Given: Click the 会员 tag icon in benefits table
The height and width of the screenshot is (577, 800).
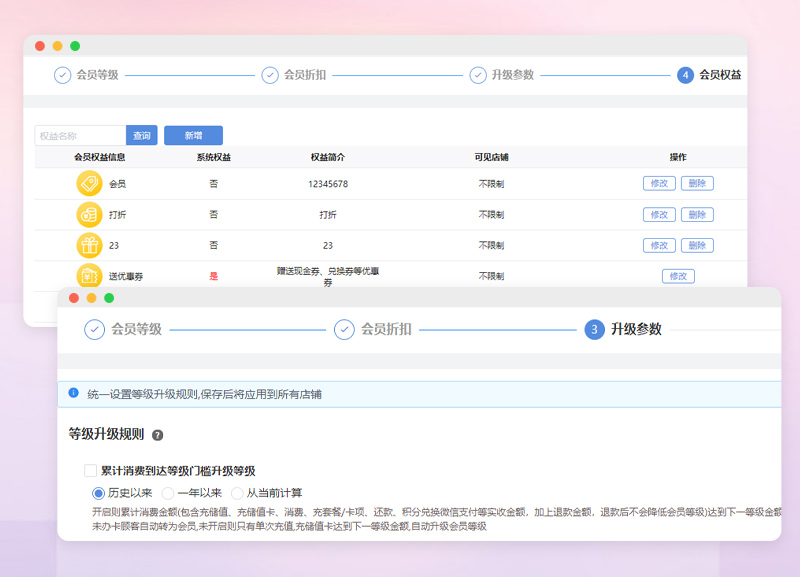Looking at the screenshot, I should pos(89,183).
